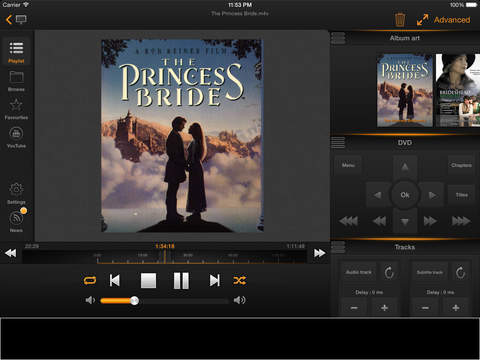Open the DVD Menu button
The width and height of the screenshot is (480, 360).
[348, 165]
